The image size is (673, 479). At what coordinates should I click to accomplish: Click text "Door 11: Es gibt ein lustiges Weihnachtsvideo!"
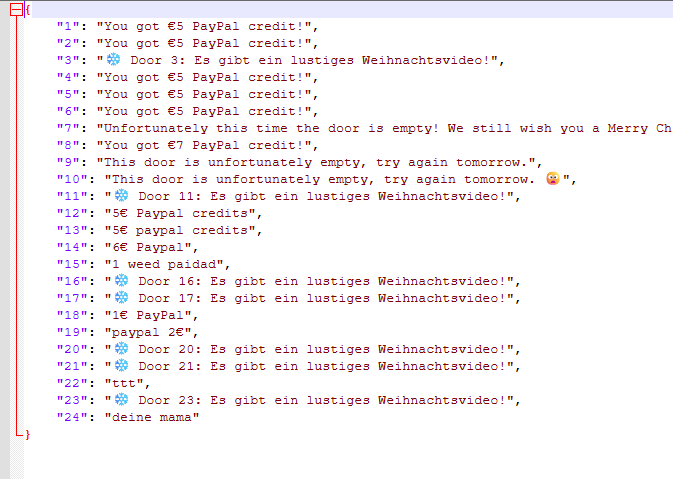tap(322, 197)
